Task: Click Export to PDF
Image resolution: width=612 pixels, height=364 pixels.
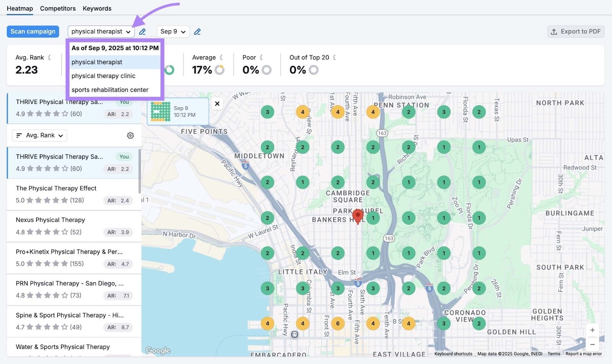Action: tap(576, 31)
